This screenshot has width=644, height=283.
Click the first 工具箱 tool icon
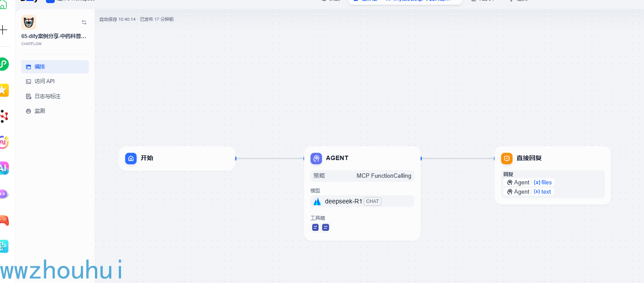coord(315,227)
